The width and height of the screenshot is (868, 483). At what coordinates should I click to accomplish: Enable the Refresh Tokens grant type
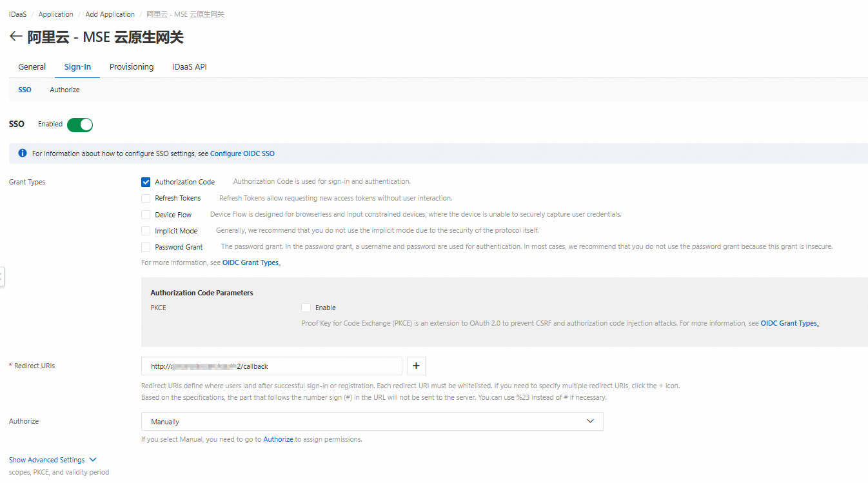coord(146,198)
